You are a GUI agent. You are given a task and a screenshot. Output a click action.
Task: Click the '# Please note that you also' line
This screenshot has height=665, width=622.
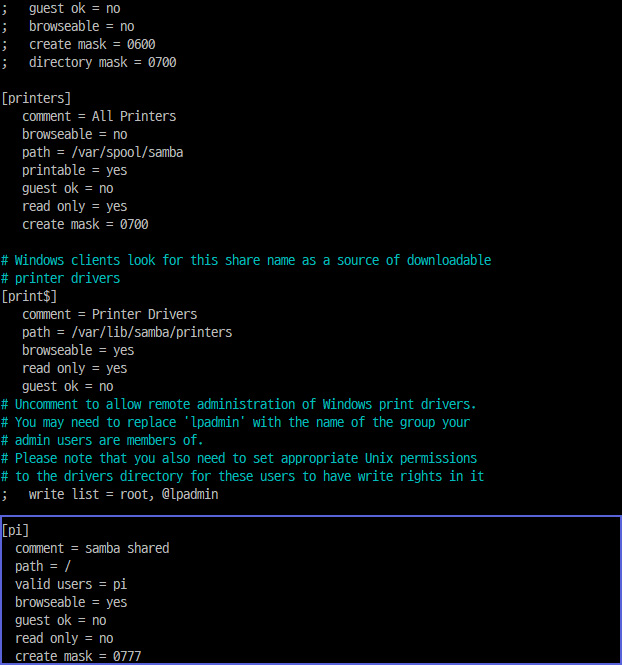click(239, 458)
